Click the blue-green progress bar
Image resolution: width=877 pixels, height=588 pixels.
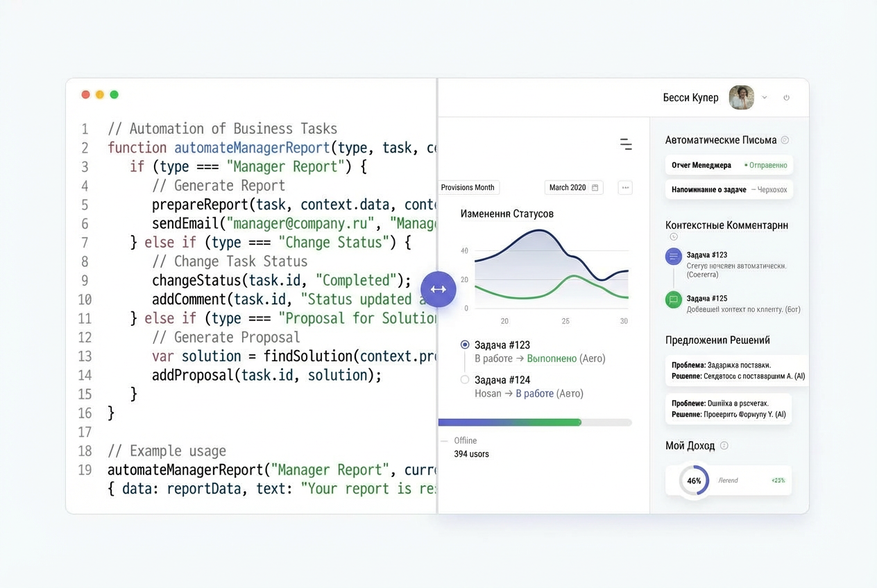[x=534, y=422]
